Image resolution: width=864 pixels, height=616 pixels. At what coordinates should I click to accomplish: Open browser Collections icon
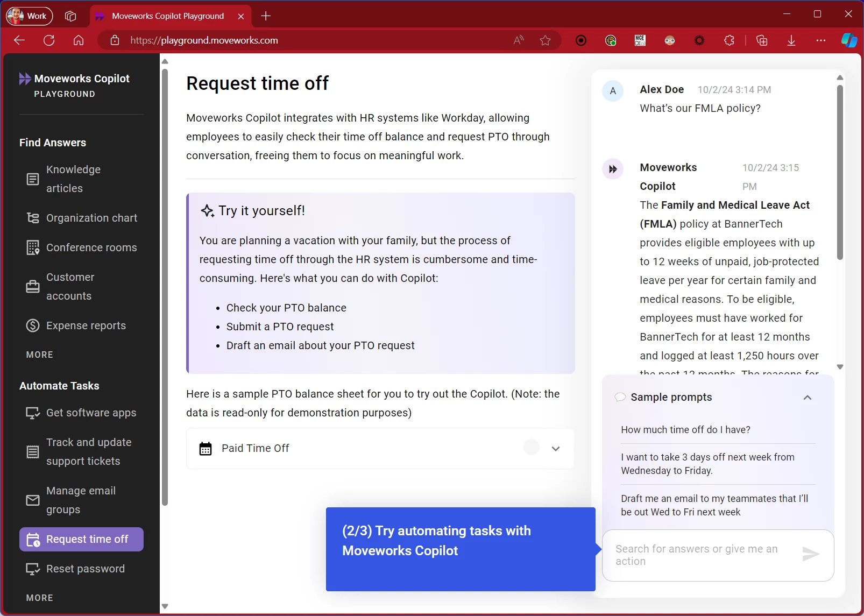click(762, 40)
